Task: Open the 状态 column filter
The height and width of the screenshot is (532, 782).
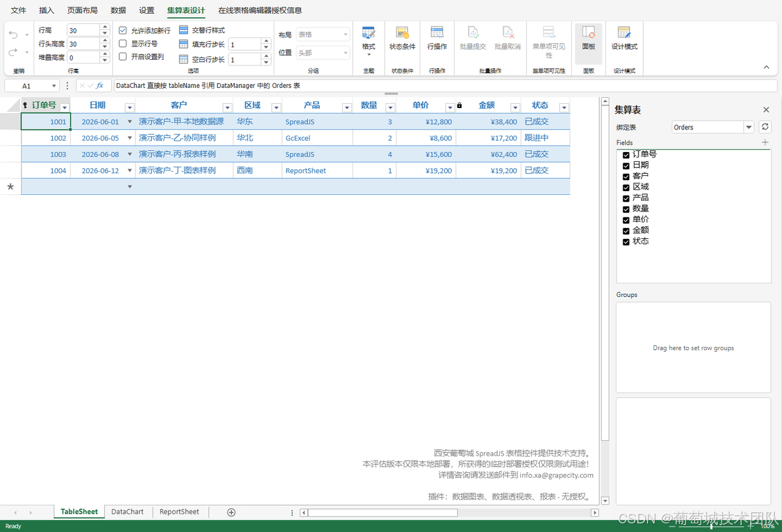Action: tap(564, 107)
